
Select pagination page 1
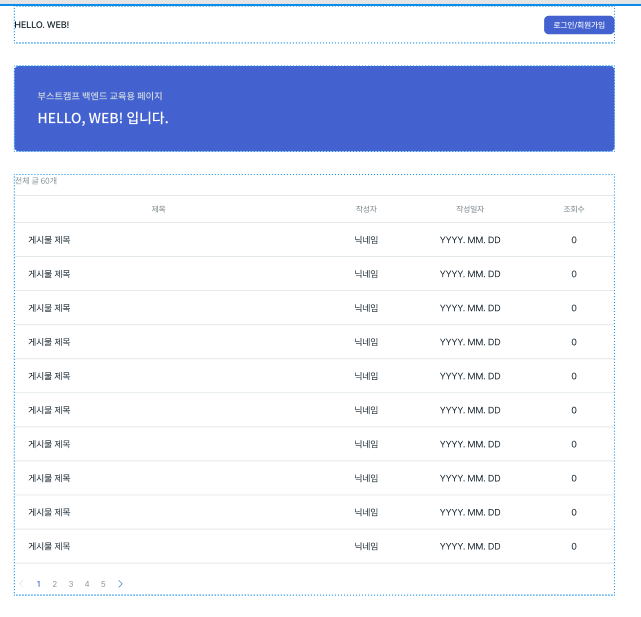(x=38, y=584)
